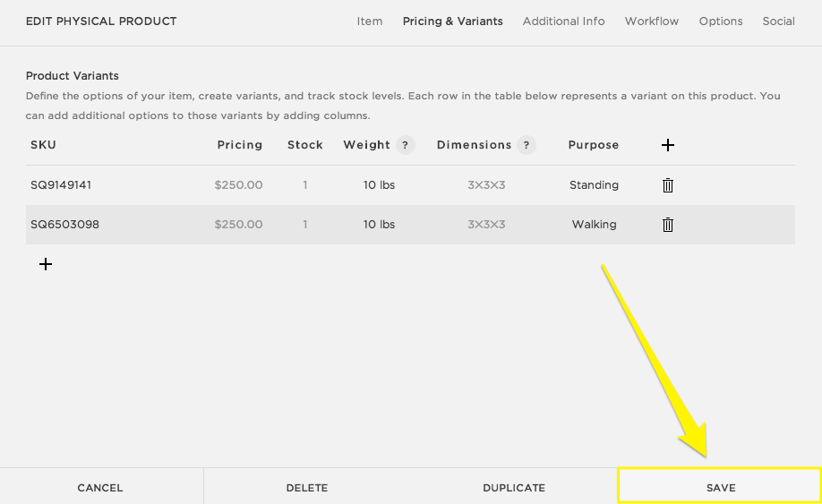The width and height of the screenshot is (822, 504).
Task: Edit the SKU field SQ9149141
Action: tap(61, 185)
